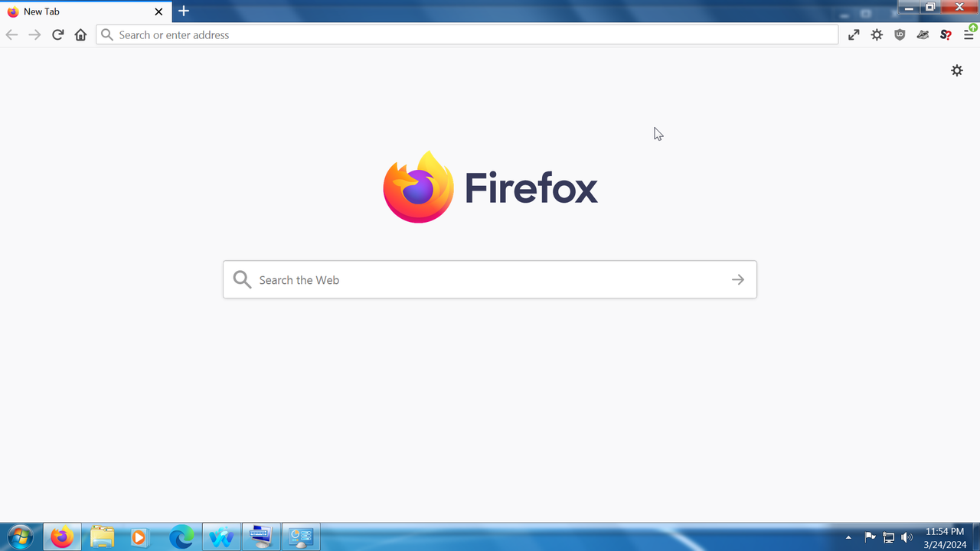Focus the Search or enter address bar
The image size is (980, 551).
point(467,34)
